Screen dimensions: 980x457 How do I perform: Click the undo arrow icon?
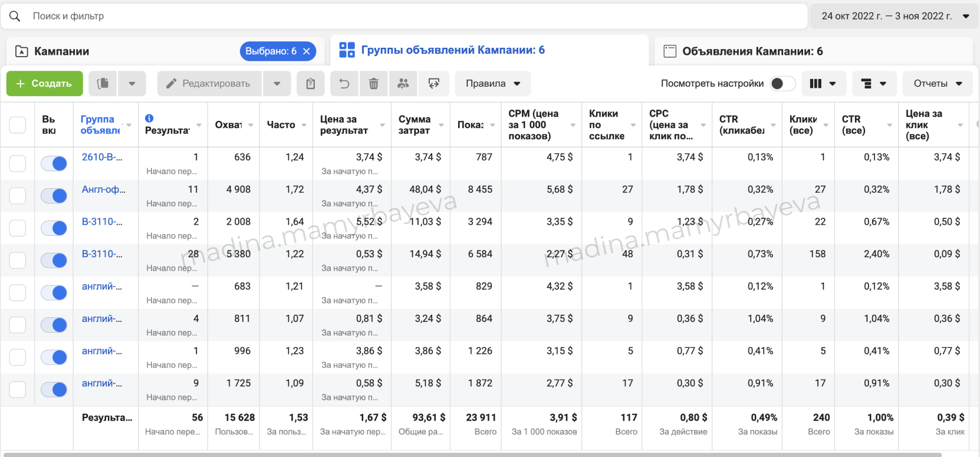[344, 84]
